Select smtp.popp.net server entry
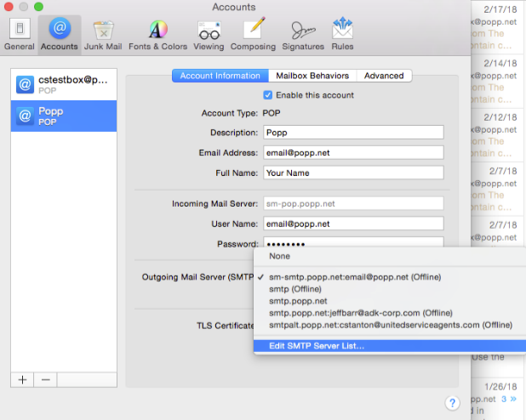 tap(390, 301)
